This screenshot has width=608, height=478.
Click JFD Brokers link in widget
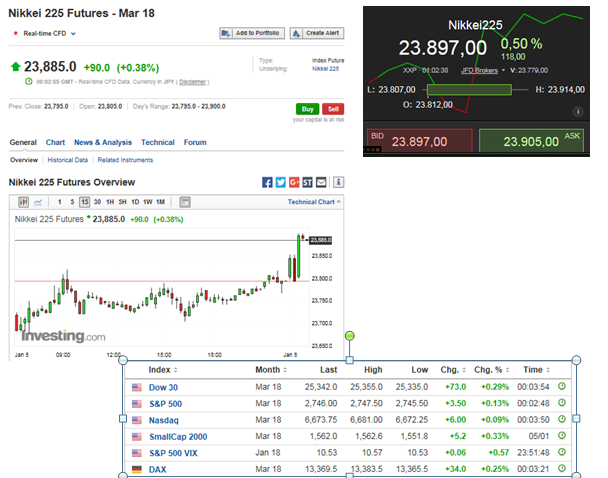(x=479, y=70)
